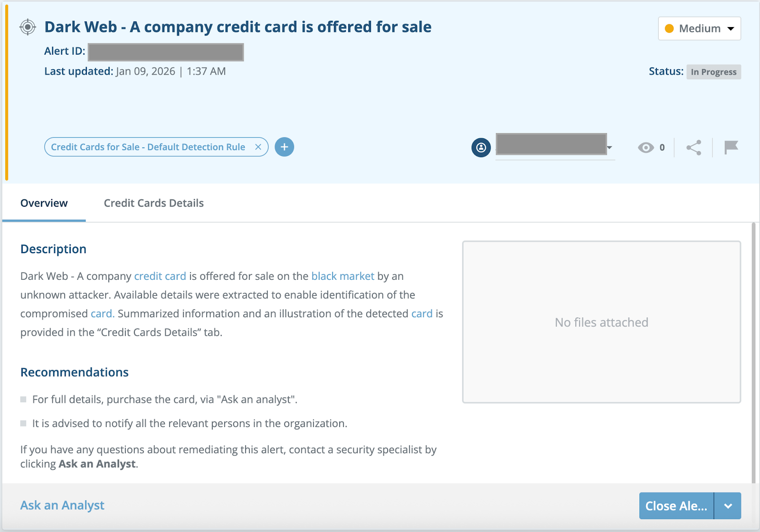
Task: Share the alert via share icon
Action: pos(693,148)
